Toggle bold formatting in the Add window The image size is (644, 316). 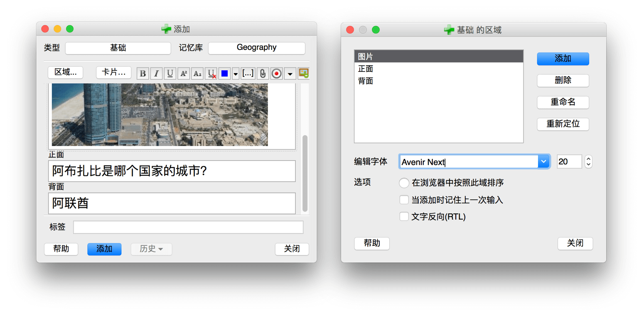pyautogui.click(x=143, y=74)
